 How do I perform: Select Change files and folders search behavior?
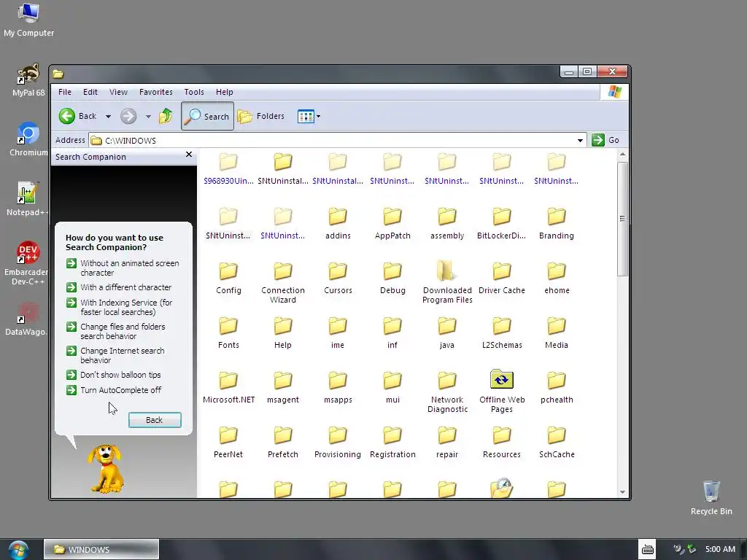pos(116,331)
